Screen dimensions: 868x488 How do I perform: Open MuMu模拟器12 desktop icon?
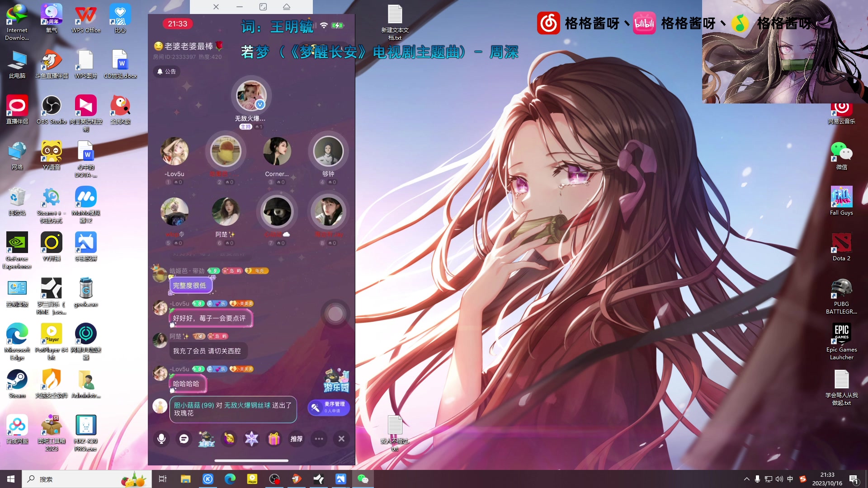[86, 205]
